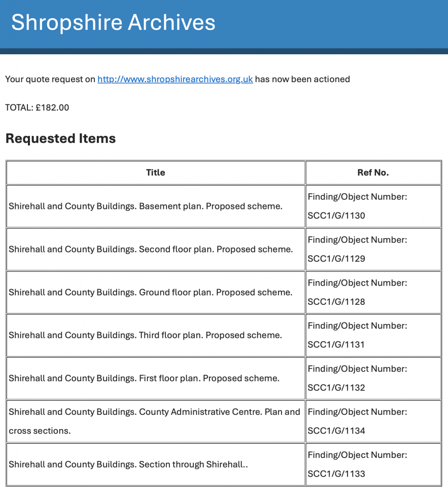Click the Shropshire Archives header title

coord(113,23)
